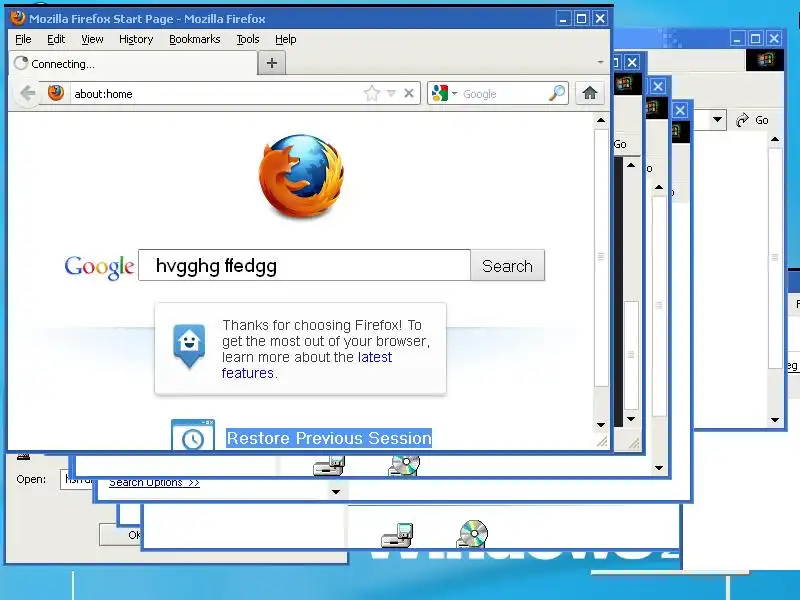Close the Mozilla Firefox window
The height and width of the screenshot is (600, 800).
pyautogui.click(x=601, y=19)
